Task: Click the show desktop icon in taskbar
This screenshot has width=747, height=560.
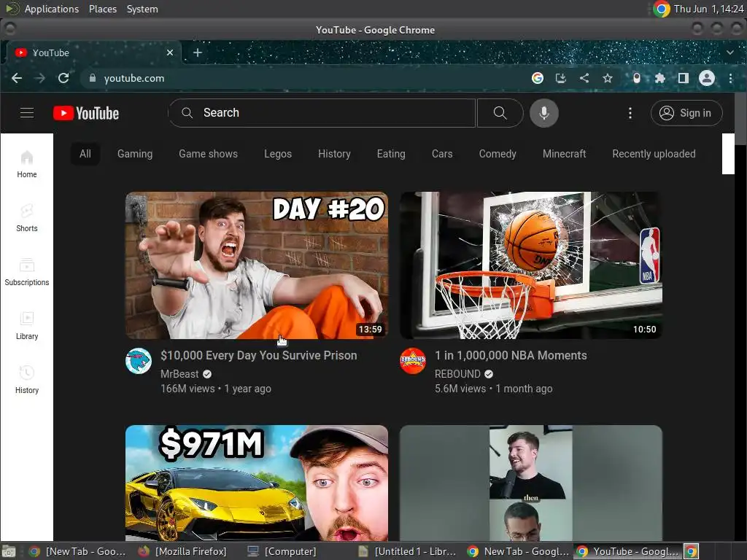Action: click(x=9, y=551)
